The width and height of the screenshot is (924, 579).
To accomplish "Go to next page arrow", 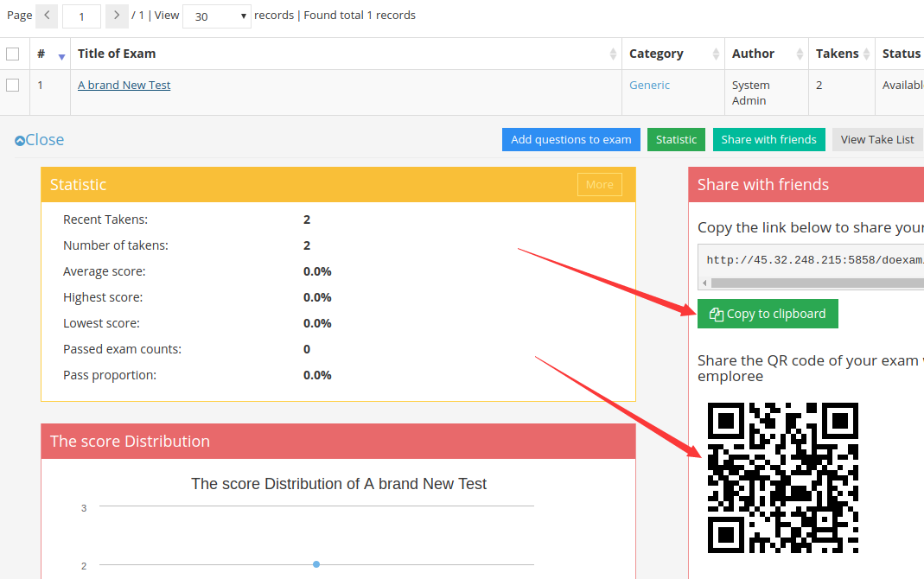I will (x=117, y=16).
